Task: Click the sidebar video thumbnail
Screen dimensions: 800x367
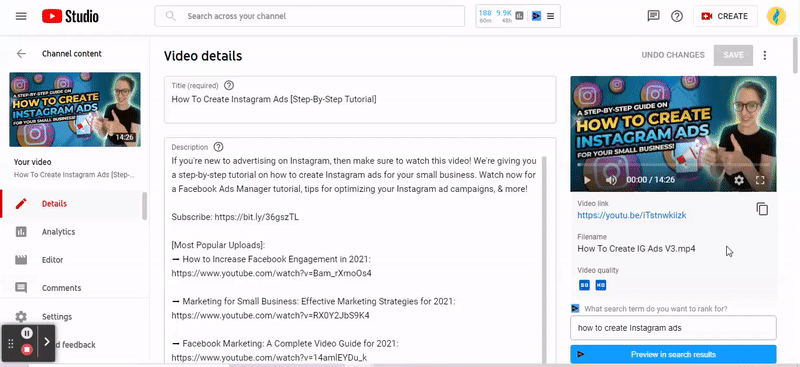Action: [x=75, y=109]
